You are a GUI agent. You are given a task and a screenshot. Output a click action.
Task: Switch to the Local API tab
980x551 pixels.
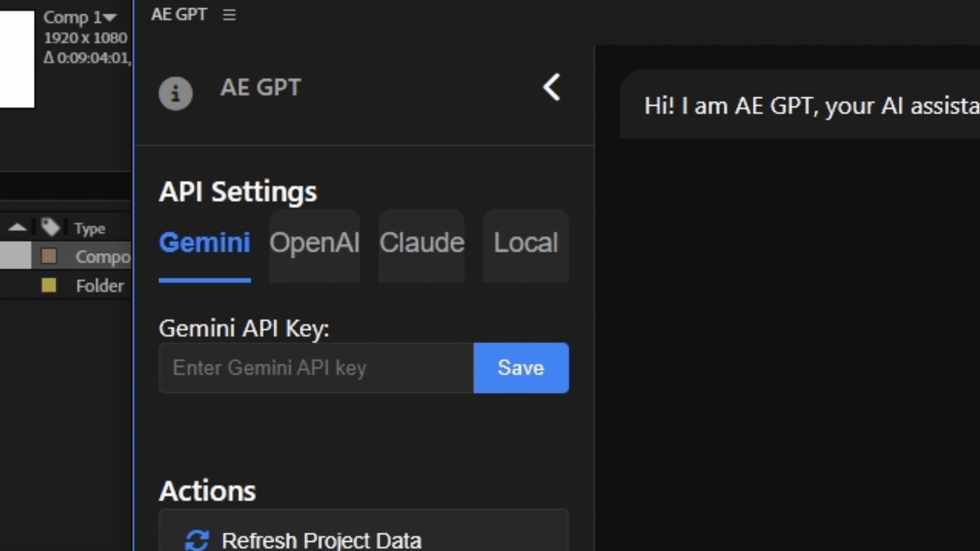click(526, 245)
